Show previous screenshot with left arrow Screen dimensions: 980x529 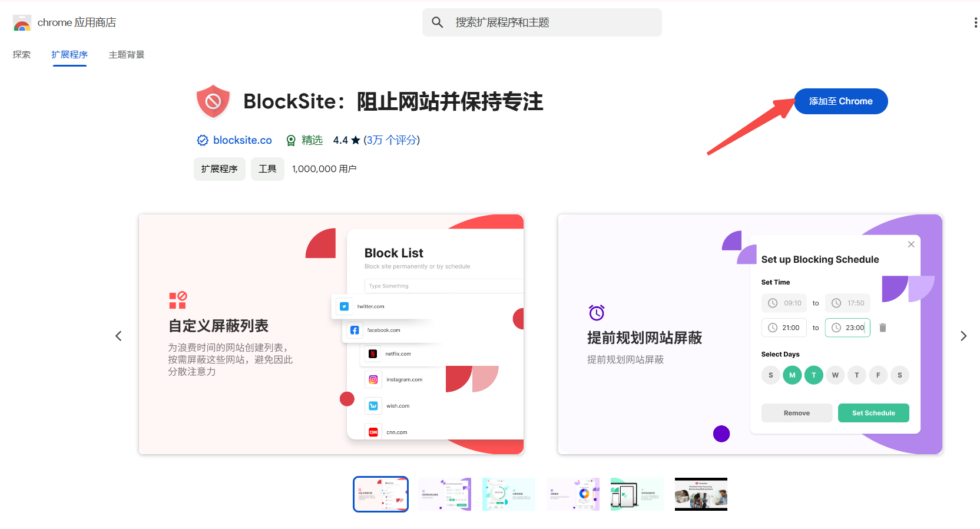(118, 336)
